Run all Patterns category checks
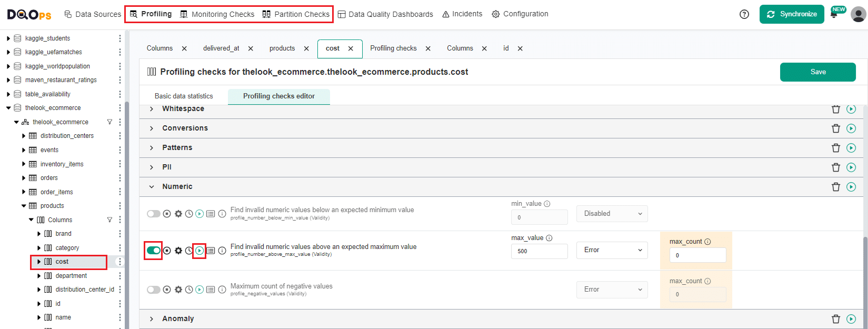Image resolution: width=868 pixels, height=329 pixels. coord(851,148)
